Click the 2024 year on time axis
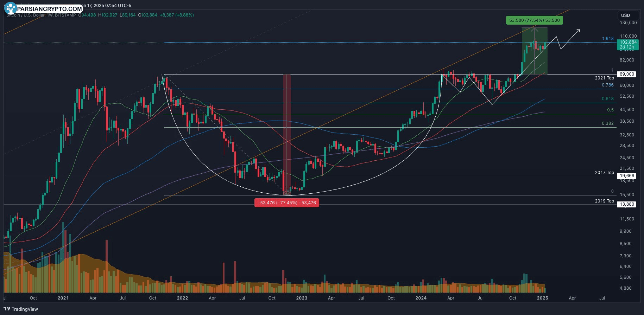Screen dimensions: 644x315 tap(421, 298)
